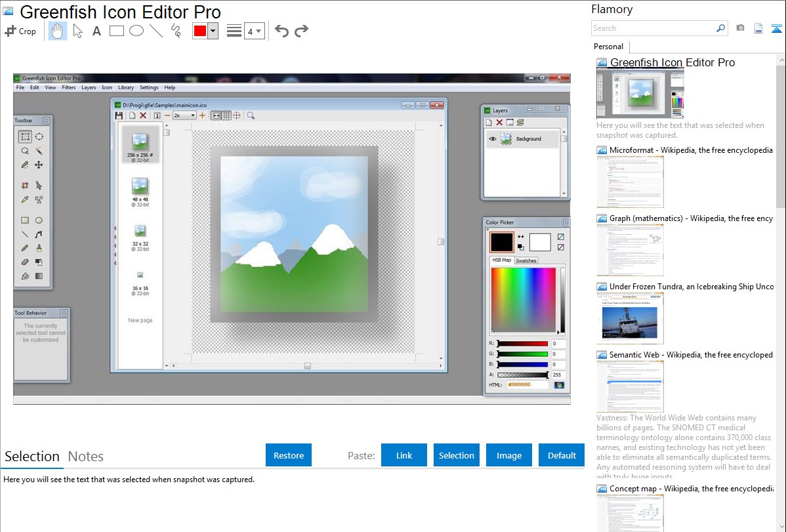Open the annotation color dropdown arrow

point(213,31)
